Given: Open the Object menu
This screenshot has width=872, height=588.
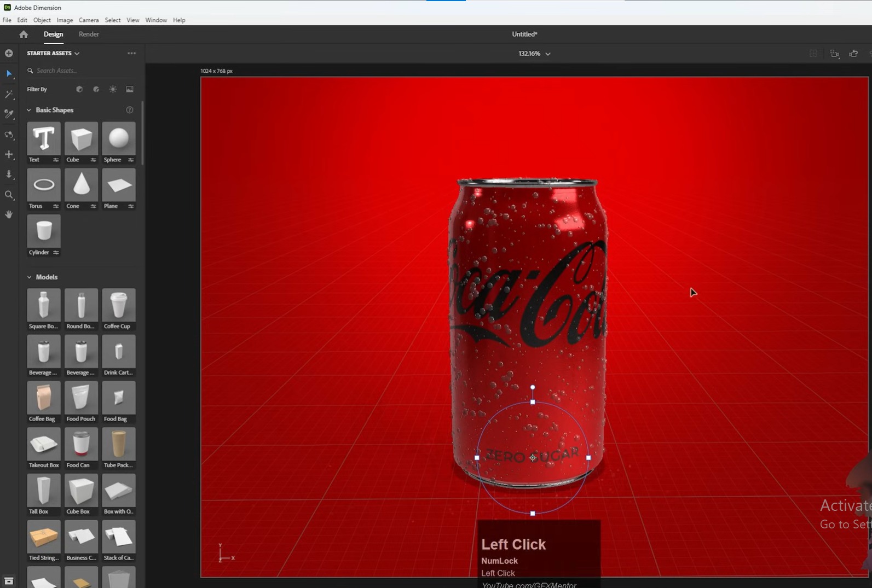Looking at the screenshot, I should pos(42,20).
